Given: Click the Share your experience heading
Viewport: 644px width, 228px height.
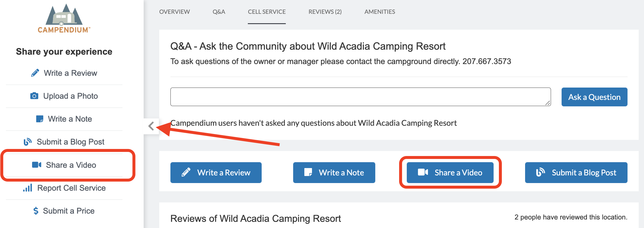Looking at the screenshot, I should [x=64, y=52].
